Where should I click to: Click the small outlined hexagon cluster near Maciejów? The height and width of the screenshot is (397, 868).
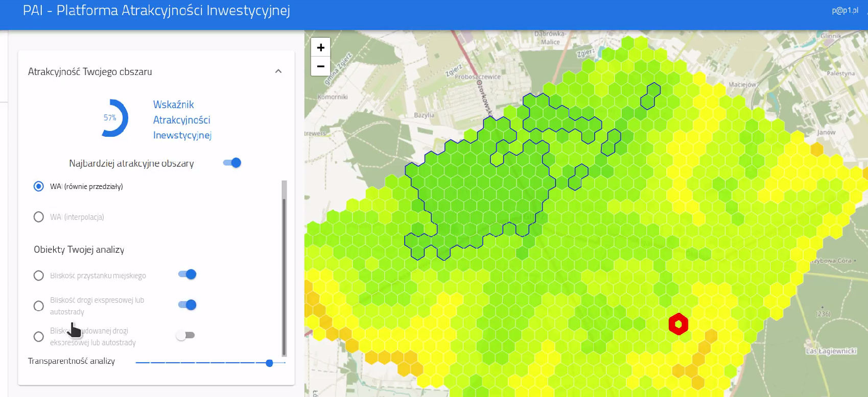(x=650, y=96)
